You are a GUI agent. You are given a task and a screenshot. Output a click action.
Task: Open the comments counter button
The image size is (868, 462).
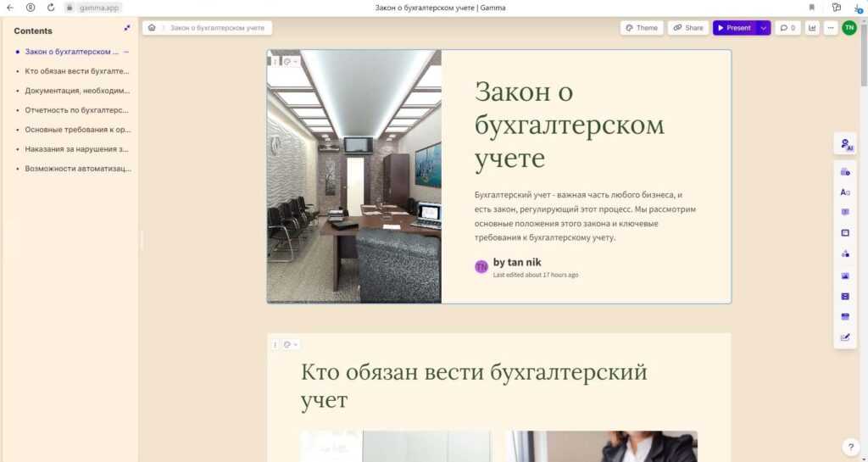point(787,28)
